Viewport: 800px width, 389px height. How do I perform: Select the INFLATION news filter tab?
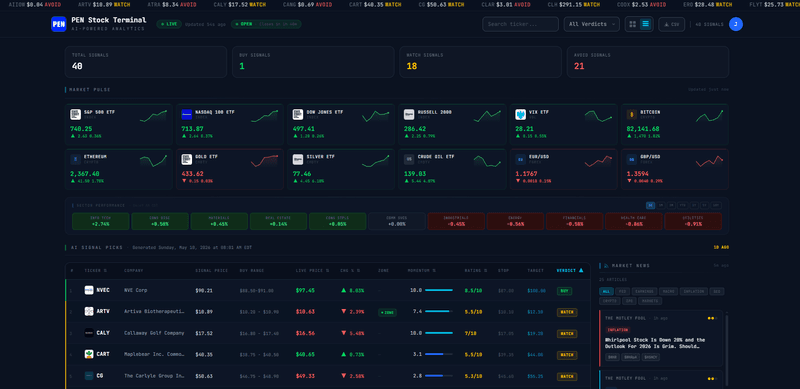click(693, 291)
